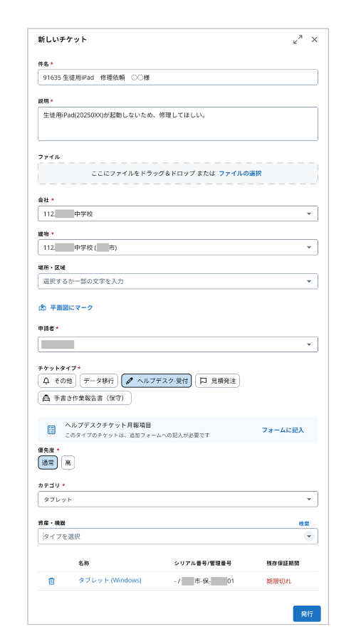Pick the 見積発注 ticket type
Viewport: 356px width, 644px height.
click(x=217, y=381)
